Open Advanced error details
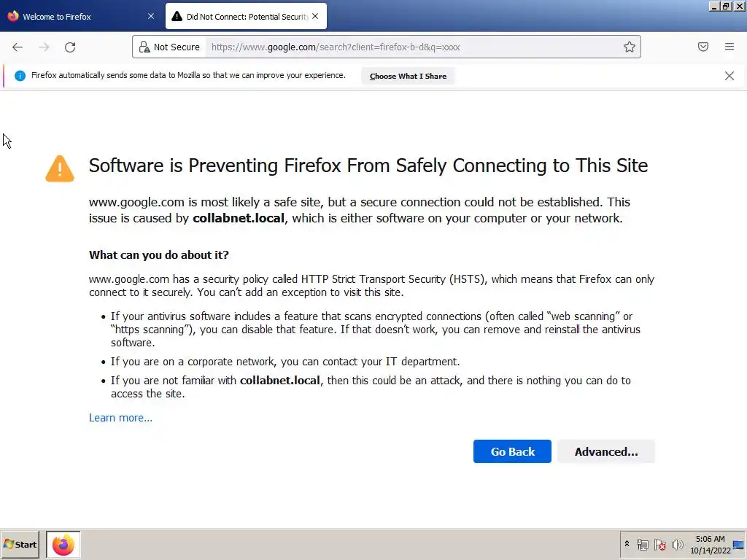Screen dimensions: 747x560 (x=606, y=451)
